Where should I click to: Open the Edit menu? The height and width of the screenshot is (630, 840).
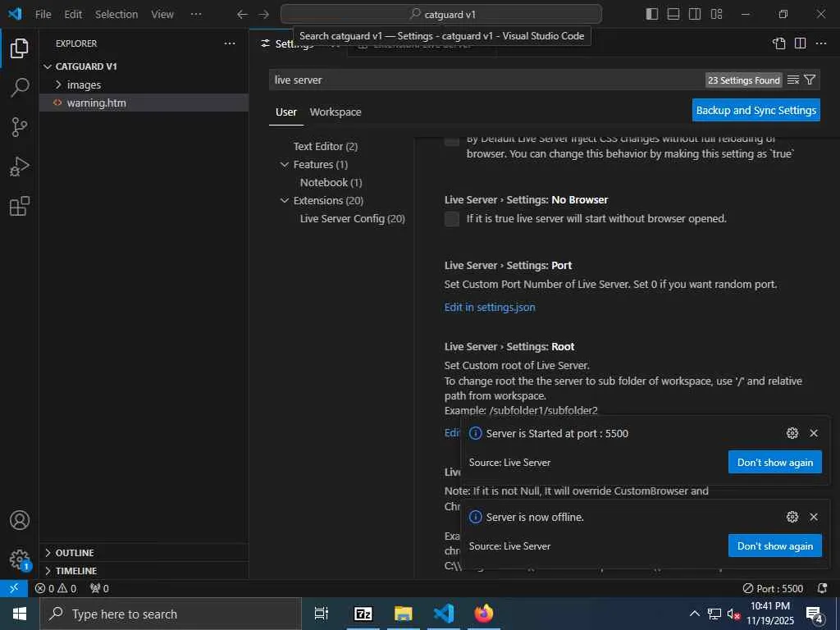click(x=73, y=15)
